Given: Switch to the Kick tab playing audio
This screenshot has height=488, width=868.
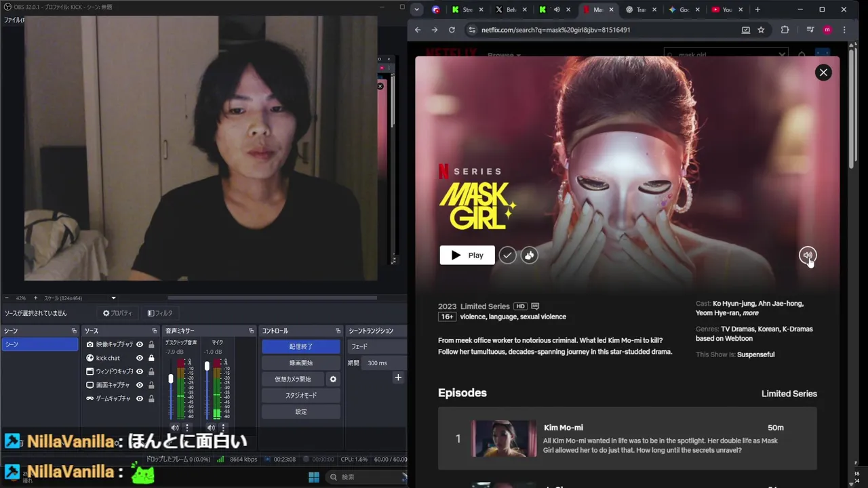Looking at the screenshot, I should click(555, 9).
